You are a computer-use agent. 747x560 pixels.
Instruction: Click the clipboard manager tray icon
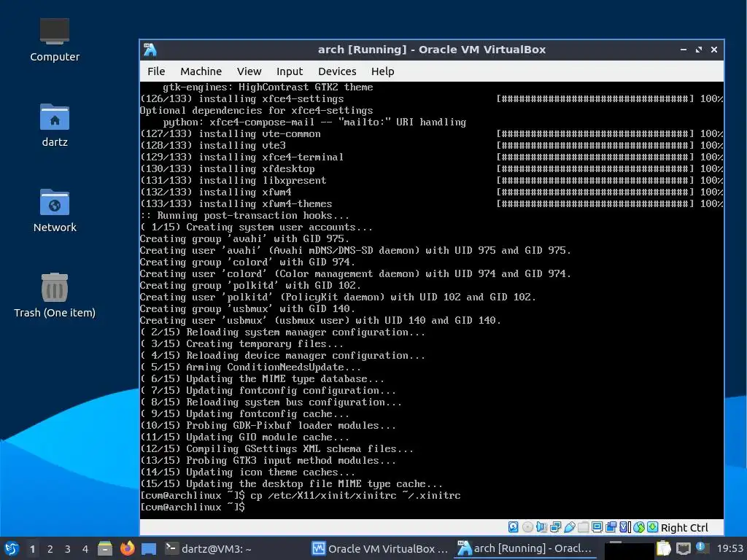664,548
